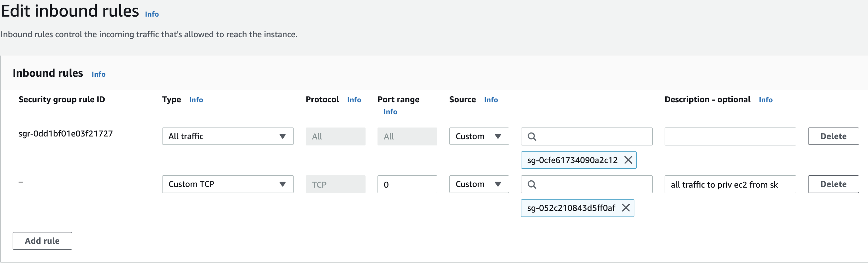
Task: Open the Description column Info link
Action: tap(765, 100)
